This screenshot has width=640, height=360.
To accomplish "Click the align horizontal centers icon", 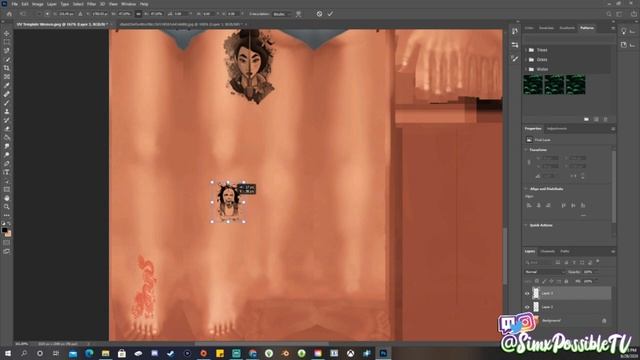I will (538, 205).
